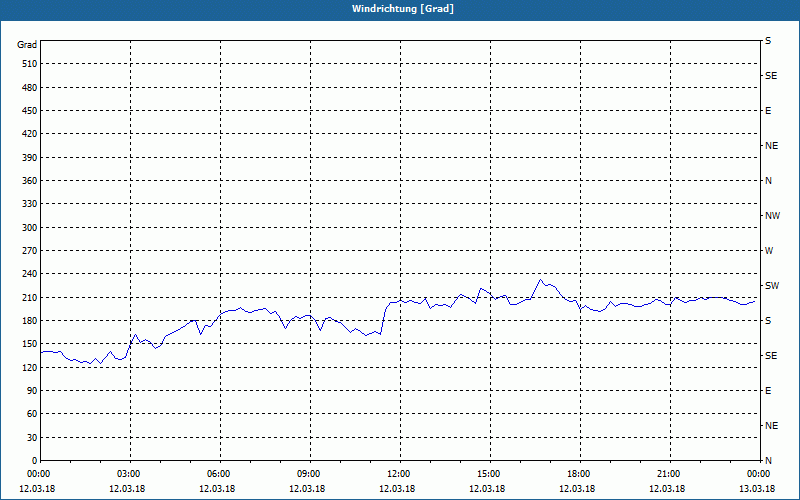Viewport: 800px width, 500px height.
Task: Choose the 180 degree axis label
Action: coord(29,321)
